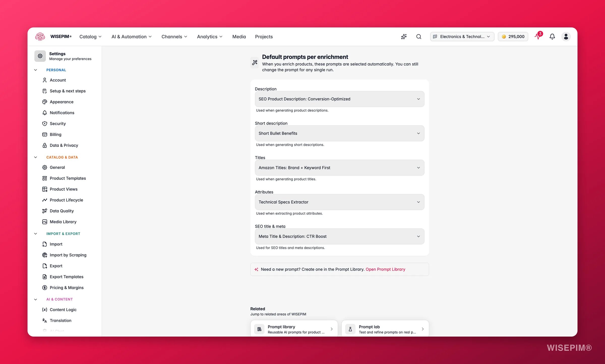Open the Description prompt dropdown
The image size is (605, 364).
tap(340, 99)
